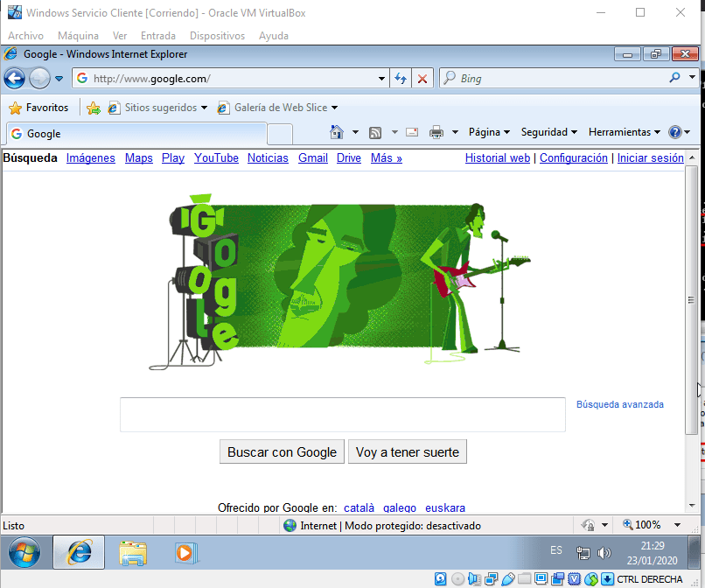Image resolution: width=705 pixels, height=588 pixels.
Task: Click the red Stop loading icon
Action: point(422,78)
